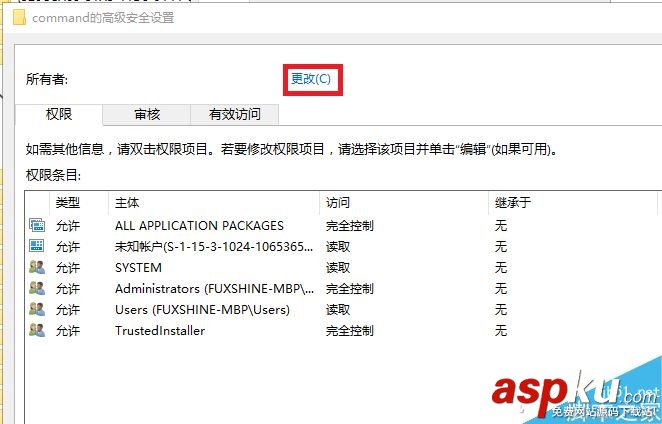The height and width of the screenshot is (424, 662).
Task: Click 允许 in the TrustedInstaller row
Action: click(68, 331)
